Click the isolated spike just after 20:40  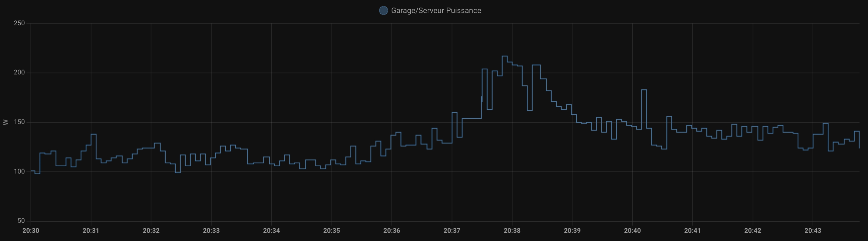coord(644,90)
